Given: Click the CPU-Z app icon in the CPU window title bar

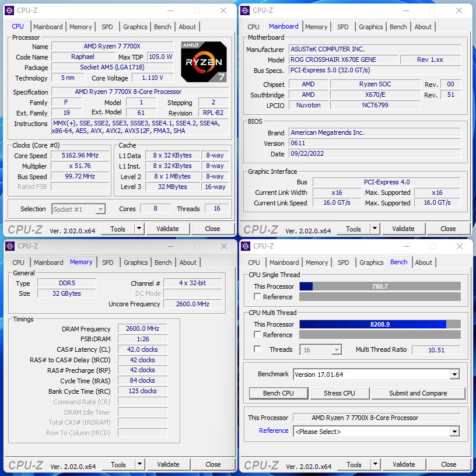Looking at the screenshot, I should (9, 10).
